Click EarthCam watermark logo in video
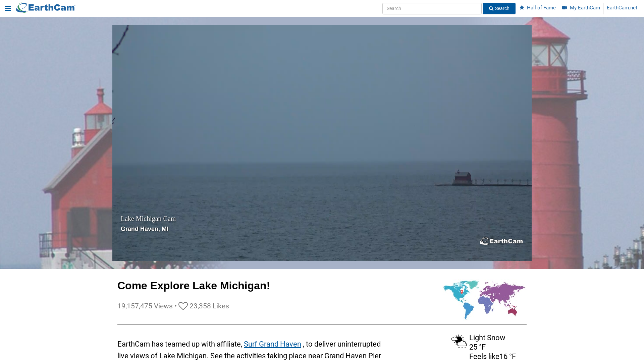644x362 pixels. (501, 241)
